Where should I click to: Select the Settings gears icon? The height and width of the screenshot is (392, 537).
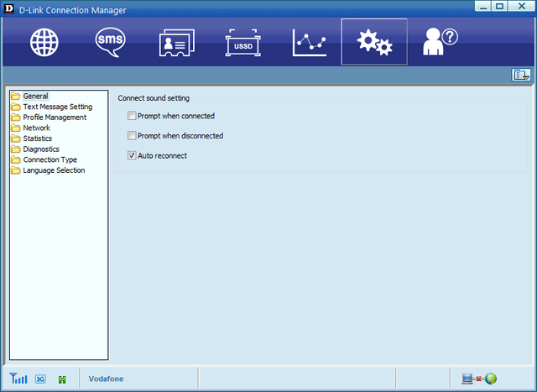374,42
